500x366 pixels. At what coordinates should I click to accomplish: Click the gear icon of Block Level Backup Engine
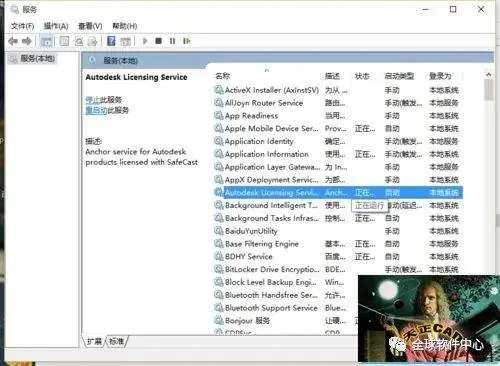219,282
